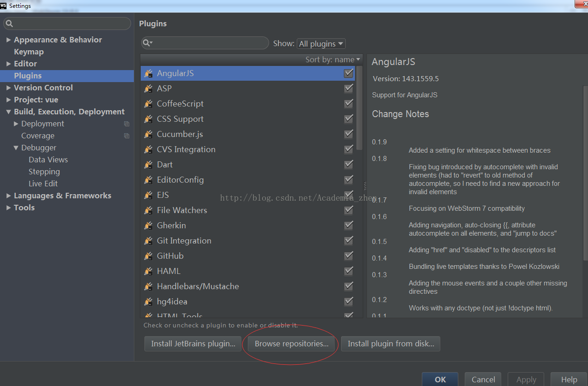Click Install JetBrains plugin button

pos(193,344)
